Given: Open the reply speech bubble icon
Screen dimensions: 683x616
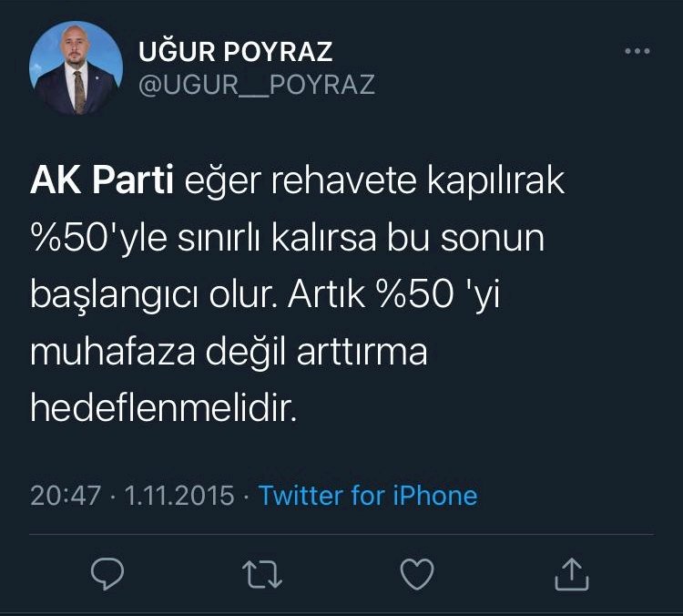Looking at the screenshot, I should point(107,574).
